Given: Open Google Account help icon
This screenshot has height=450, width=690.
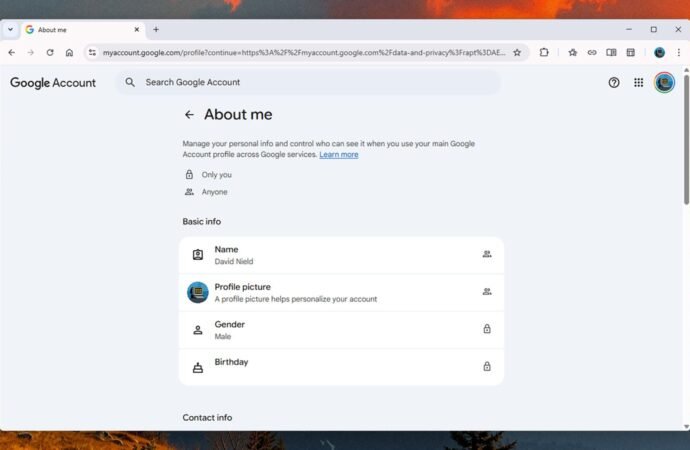Looking at the screenshot, I should click(x=614, y=82).
